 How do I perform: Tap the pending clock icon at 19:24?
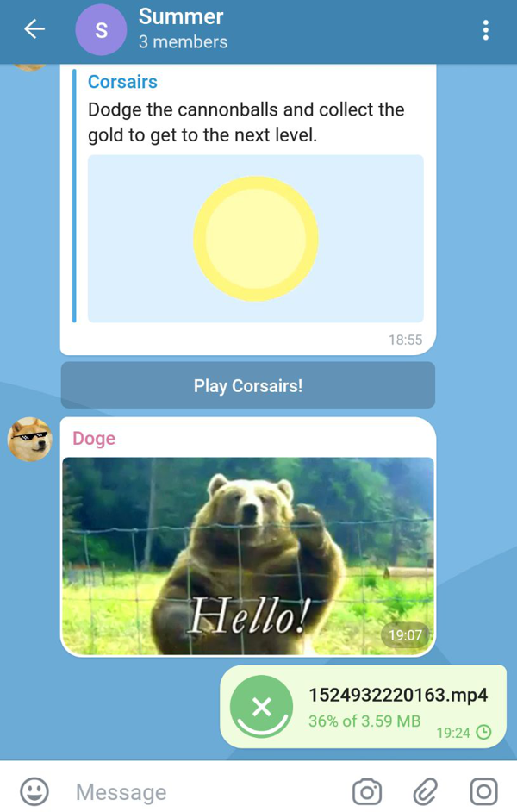(x=483, y=733)
